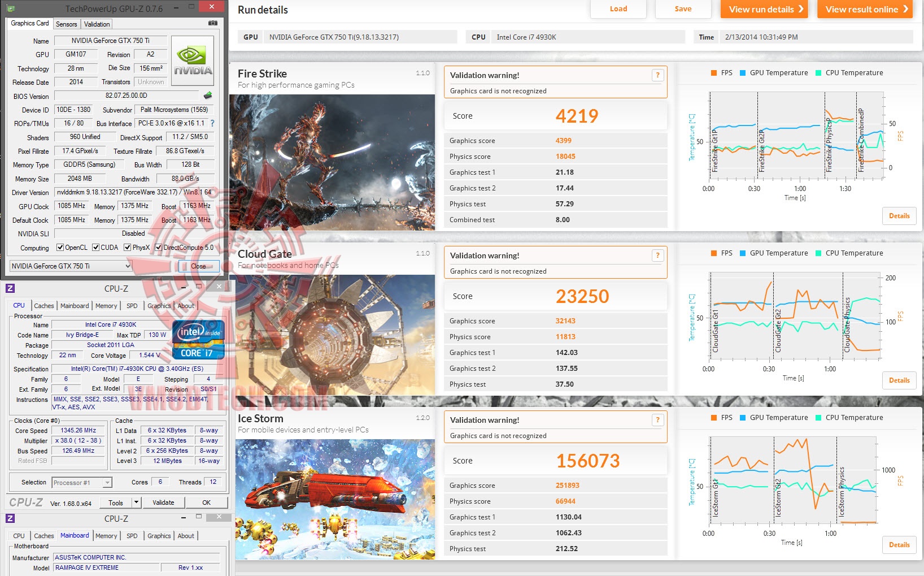The width and height of the screenshot is (924, 576).
Task: Open the Fire Strike validation warning help icon
Action: coord(657,75)
